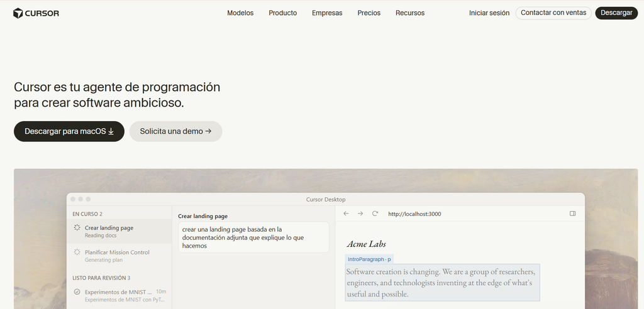
Task: Click the LISTO PARA REVISIÓN 3 header
Action: tap(101, 278)
